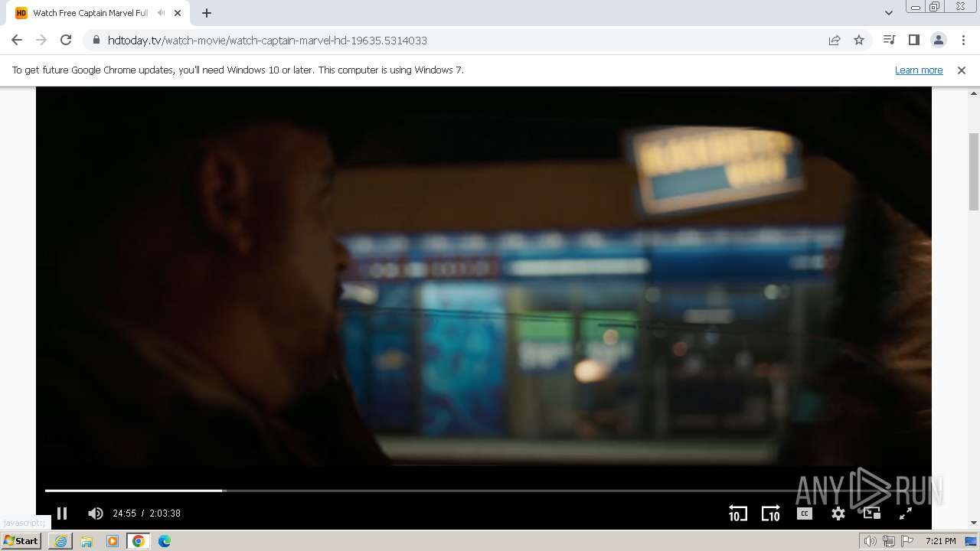
Task: Expand the tab search dropdown
Action: pyautogui.click(x=888, y=13)
